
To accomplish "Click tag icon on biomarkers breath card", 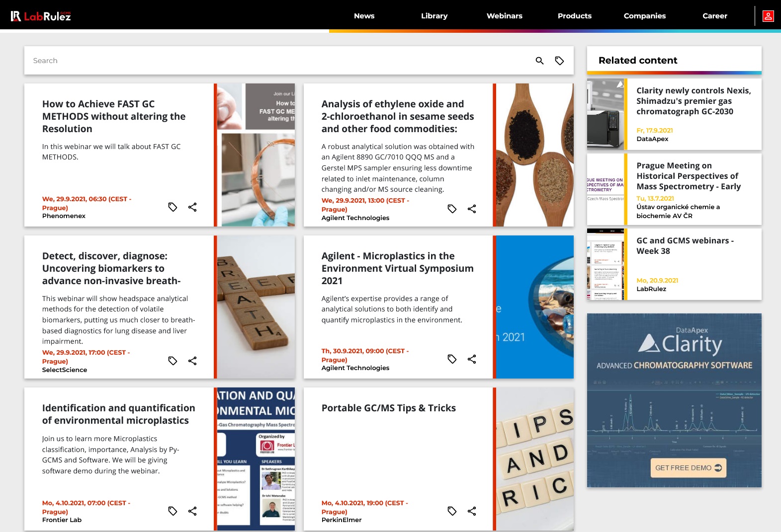I will point(173,361).
